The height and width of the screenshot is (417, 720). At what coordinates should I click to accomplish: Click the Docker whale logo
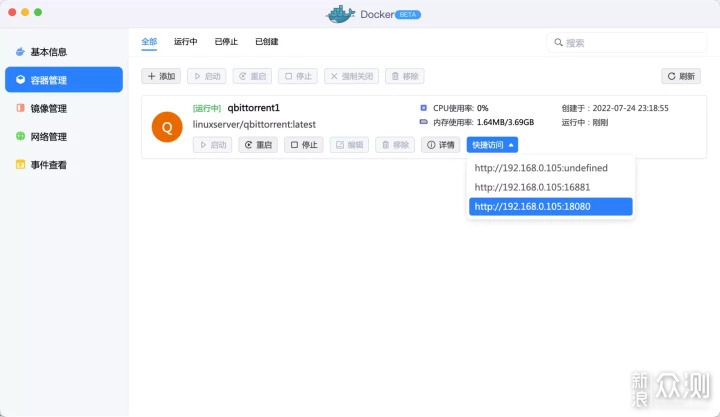pos(340,14)
